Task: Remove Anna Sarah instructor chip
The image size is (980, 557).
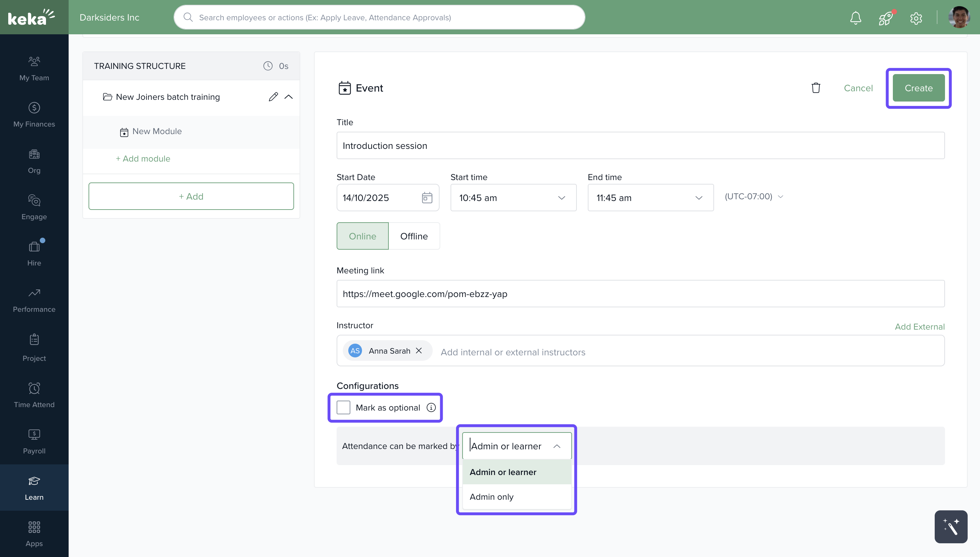Action: tap(419, 351)
